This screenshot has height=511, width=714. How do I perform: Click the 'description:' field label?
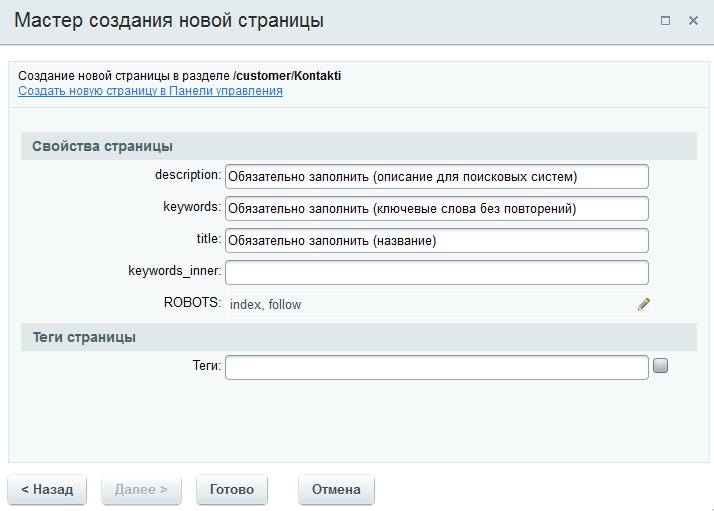pyautogui.click(x=188, y=175)
